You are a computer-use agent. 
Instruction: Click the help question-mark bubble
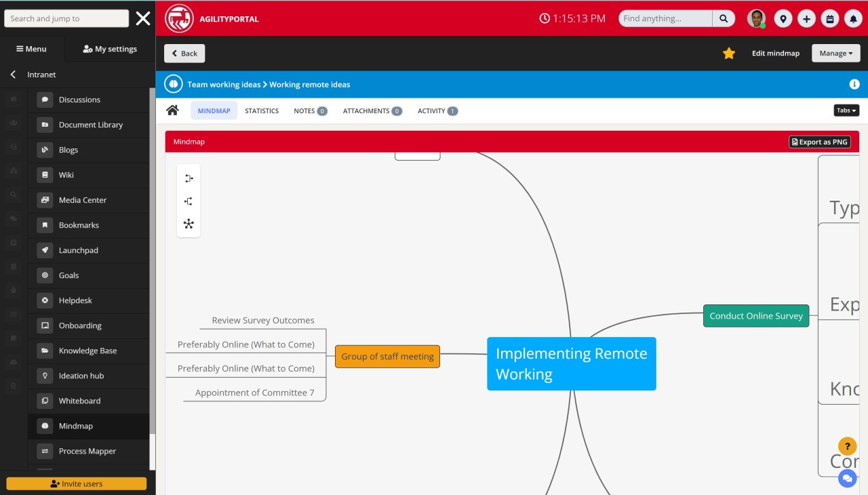click(x=847, y=446)
